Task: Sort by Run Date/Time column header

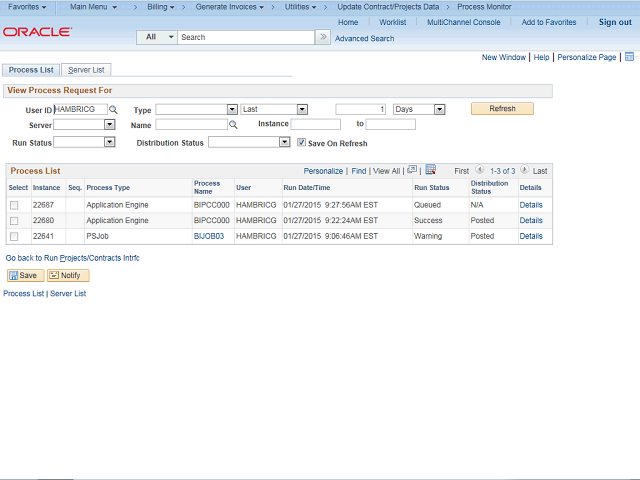Action: point(307,188)
